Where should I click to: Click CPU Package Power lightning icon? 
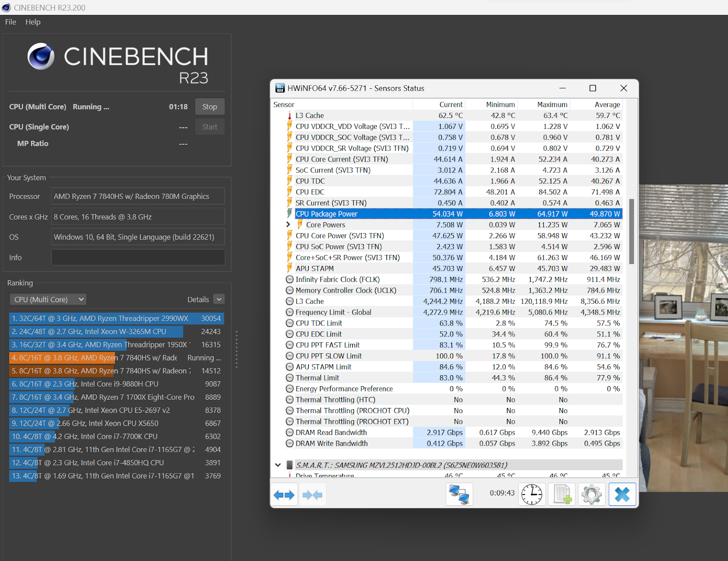point(289,214)
